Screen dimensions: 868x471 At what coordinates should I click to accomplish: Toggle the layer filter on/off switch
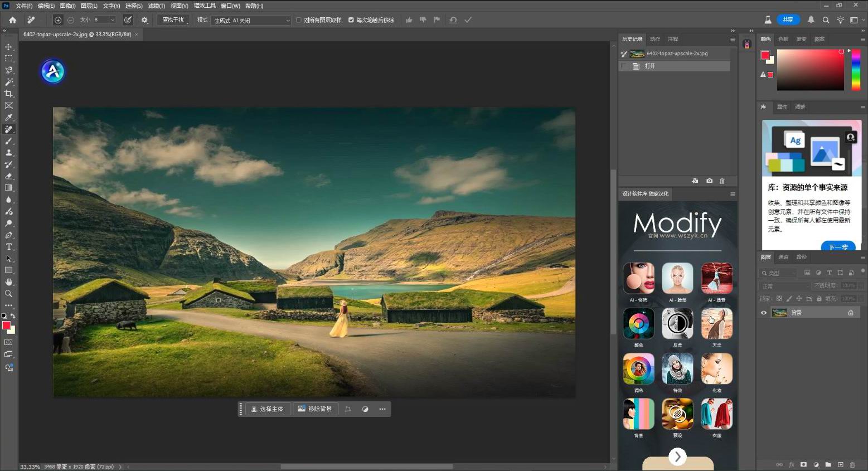pyautogui.click(x=863, y=272)
